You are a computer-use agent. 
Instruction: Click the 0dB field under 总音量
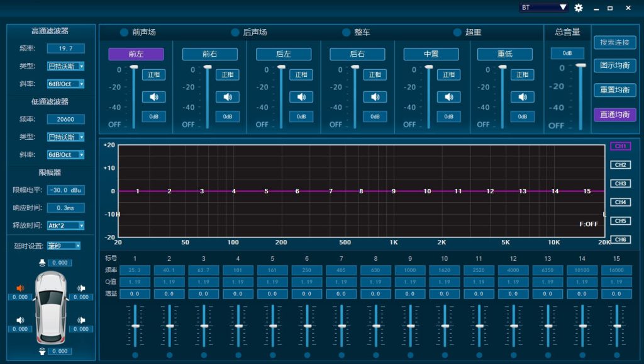point(567,53)
